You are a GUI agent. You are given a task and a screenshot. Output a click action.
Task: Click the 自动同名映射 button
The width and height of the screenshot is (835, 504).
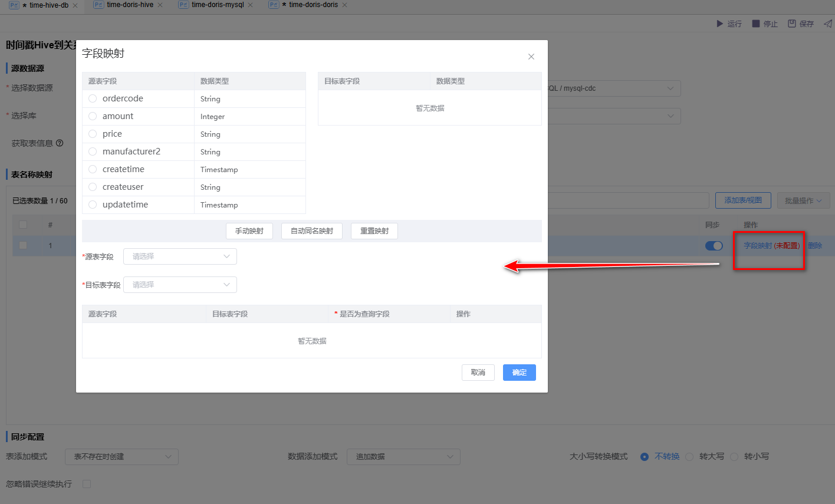(311, 231)
